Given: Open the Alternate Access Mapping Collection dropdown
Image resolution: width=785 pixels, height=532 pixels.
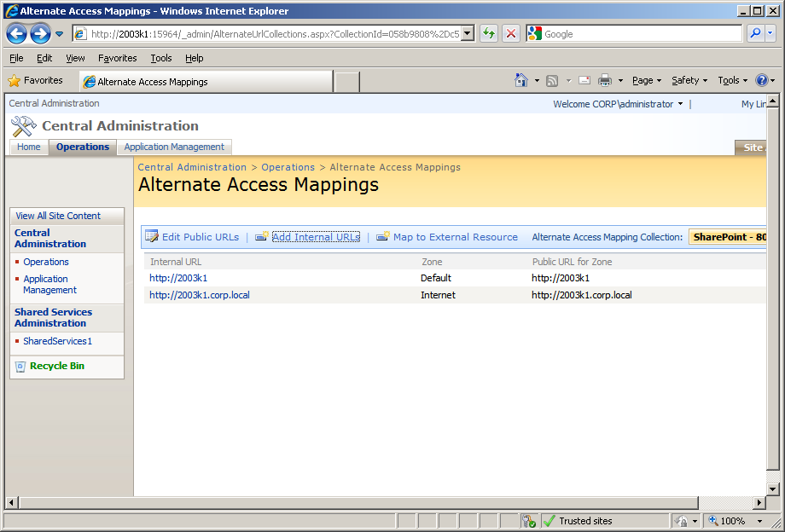Looking at the screenshot, I should [x=730, y=237].
